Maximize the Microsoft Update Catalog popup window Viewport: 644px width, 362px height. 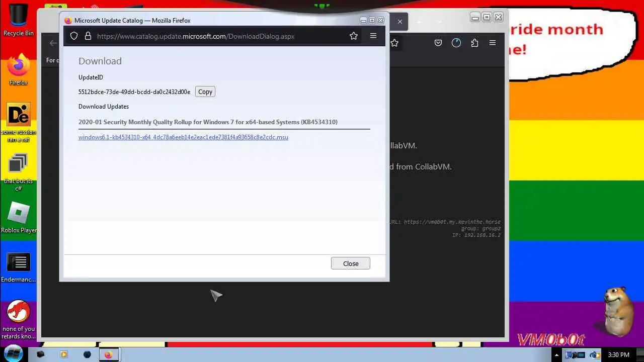372,21
